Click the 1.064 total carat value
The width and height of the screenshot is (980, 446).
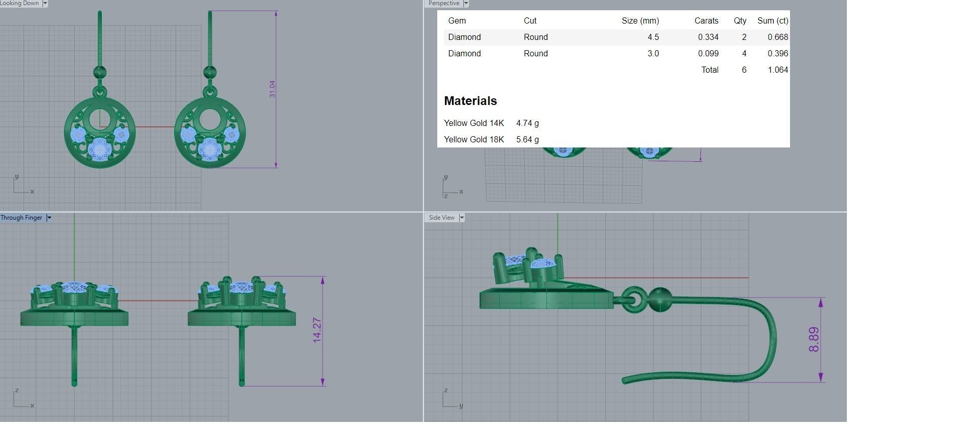coord(778,70)
